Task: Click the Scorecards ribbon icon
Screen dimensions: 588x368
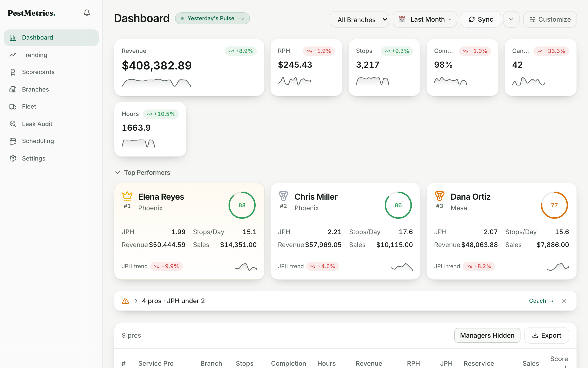Action: pyautogui.click(x=13, y=72)
